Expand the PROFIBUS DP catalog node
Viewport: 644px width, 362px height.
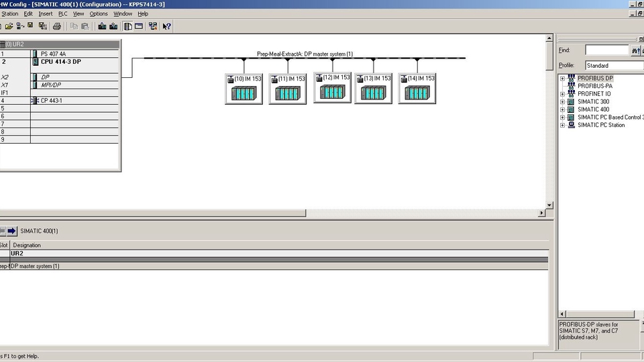563,79
